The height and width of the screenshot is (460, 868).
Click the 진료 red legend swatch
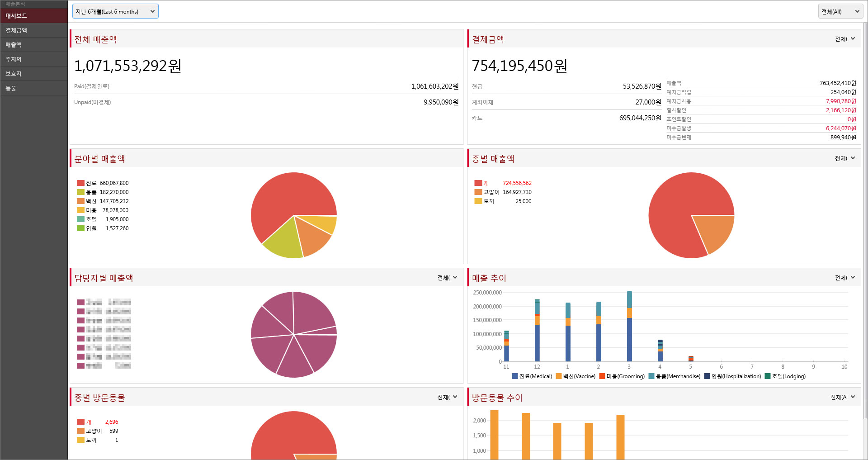(80, 183)
